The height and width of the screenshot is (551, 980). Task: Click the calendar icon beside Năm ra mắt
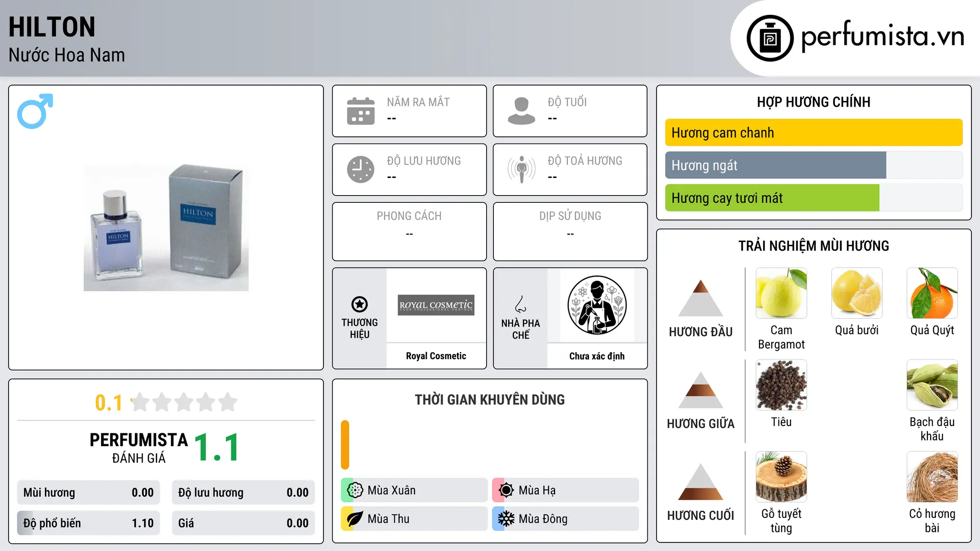pos(361,111)
